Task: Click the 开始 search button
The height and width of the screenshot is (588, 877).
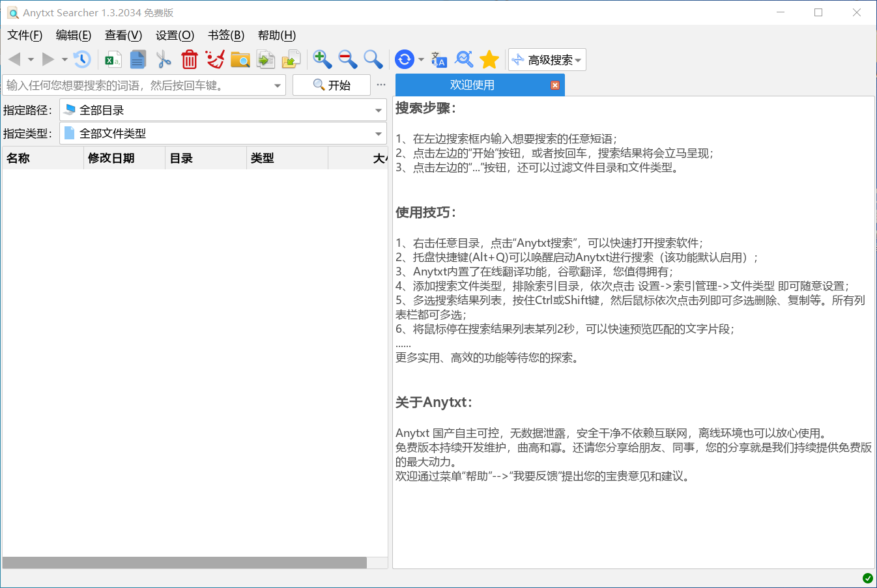Action: coord(332,85)
